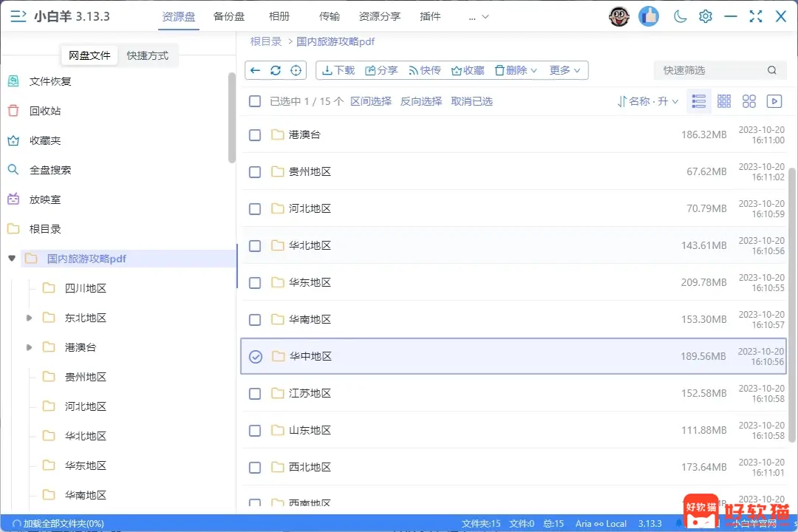Screen dimensions: 798x532
Task: Check the 河北地区 folder checkbox
Action: tap(255, 208)
